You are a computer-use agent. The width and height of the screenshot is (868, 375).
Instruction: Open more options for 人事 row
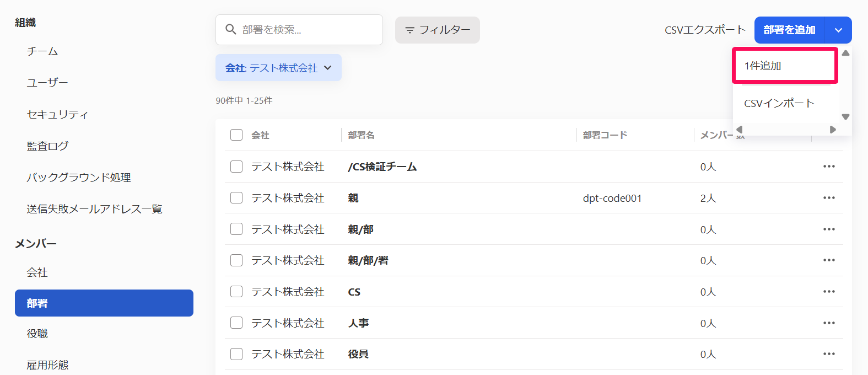(x=829, y=323)
